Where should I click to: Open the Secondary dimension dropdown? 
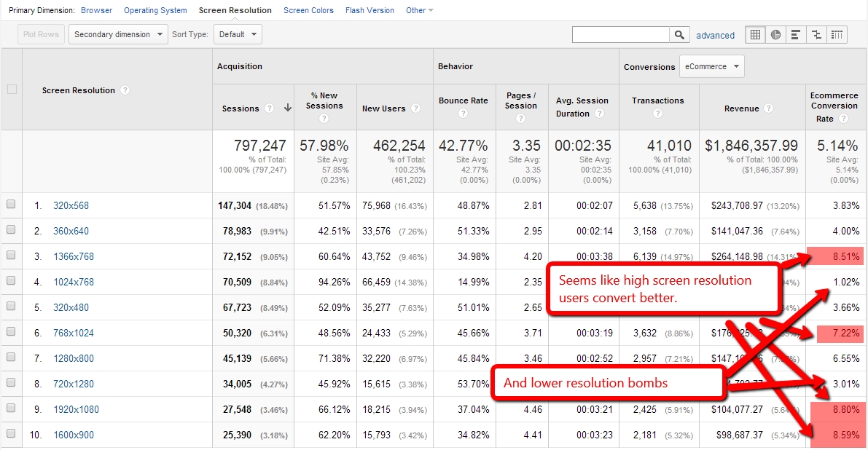[117, 33]
